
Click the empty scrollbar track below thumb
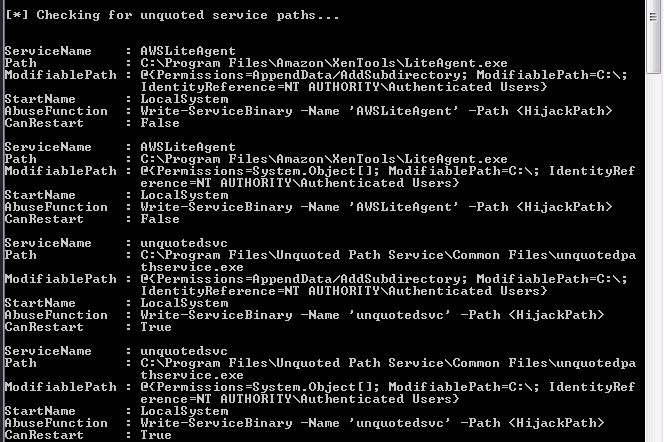655,250
